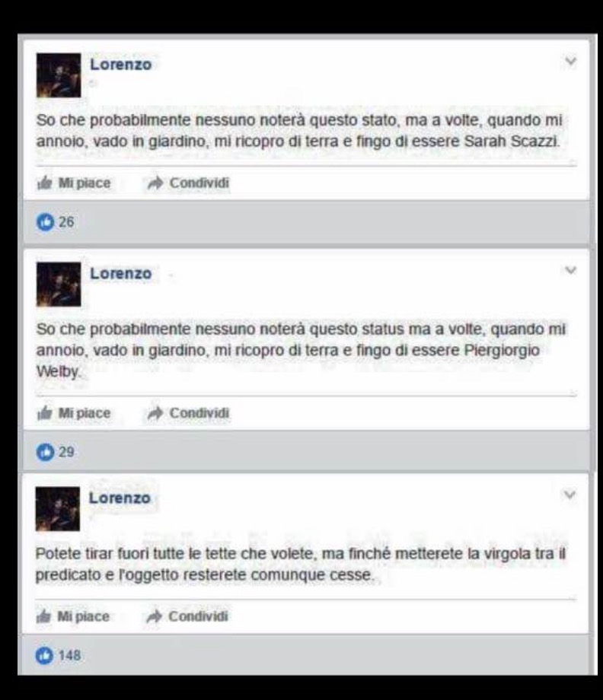Like the Sarah Scazzi post via Mi piace
Viewport: 603px width, 700px height.
point(85,183)
